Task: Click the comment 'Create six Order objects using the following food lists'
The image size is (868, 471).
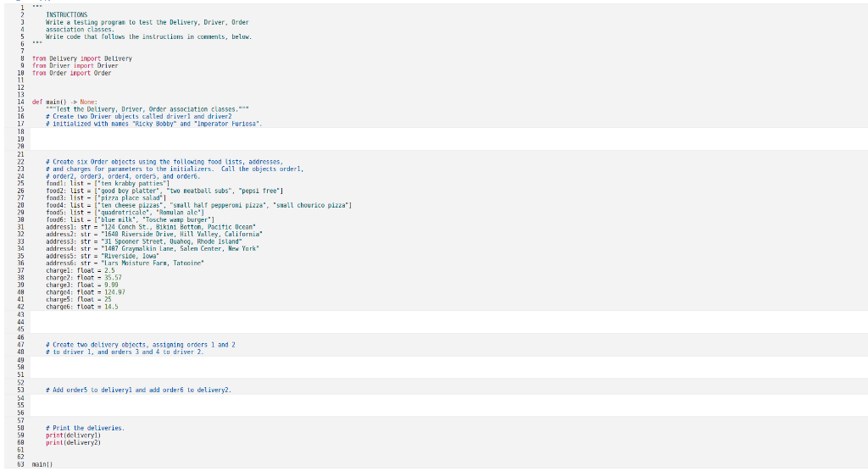Action: 164,162
